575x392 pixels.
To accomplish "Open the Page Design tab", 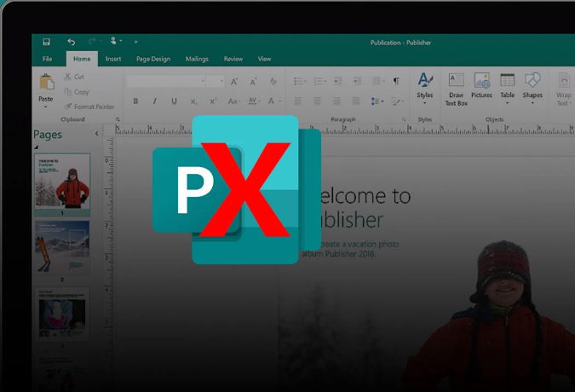I will click(x=153, y=59).
